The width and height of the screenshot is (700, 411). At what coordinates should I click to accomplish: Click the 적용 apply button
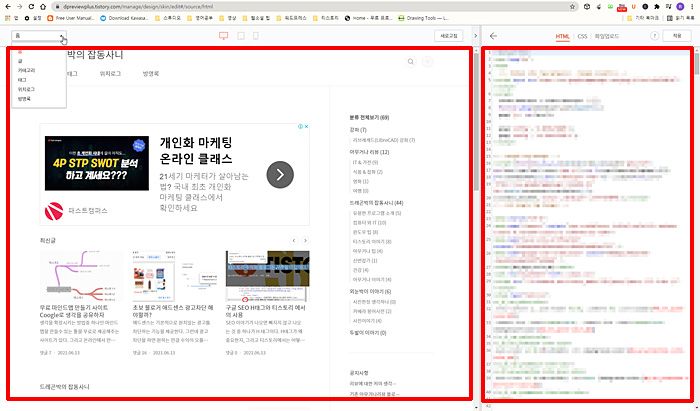click(677, 36)
